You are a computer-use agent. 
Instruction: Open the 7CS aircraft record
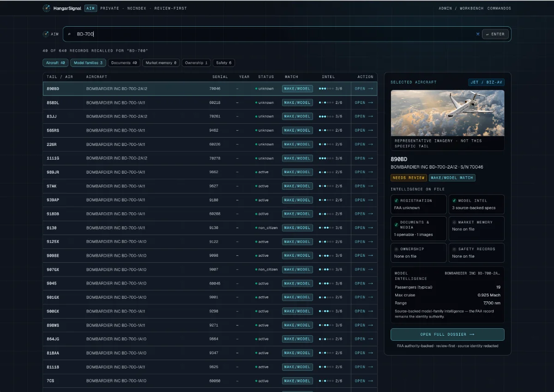[364, 381]
